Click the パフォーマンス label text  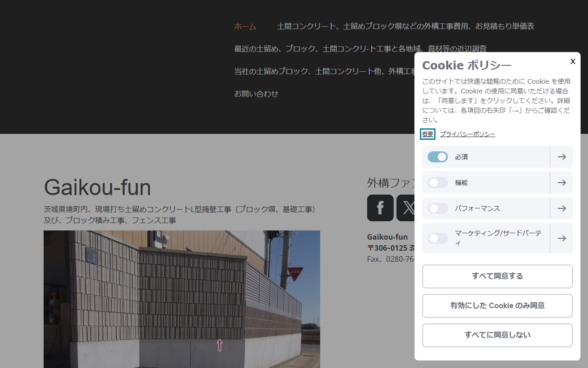click(x=478, y=208)
